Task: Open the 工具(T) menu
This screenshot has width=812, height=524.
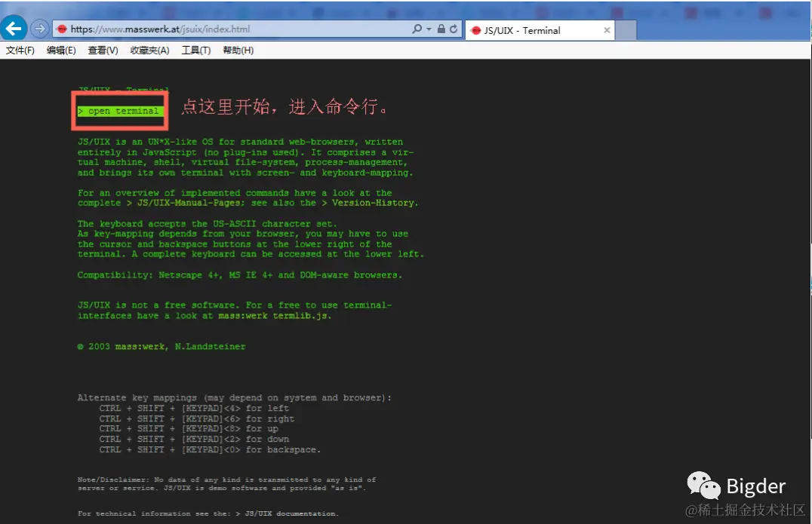Action: [x=195, y=51]
